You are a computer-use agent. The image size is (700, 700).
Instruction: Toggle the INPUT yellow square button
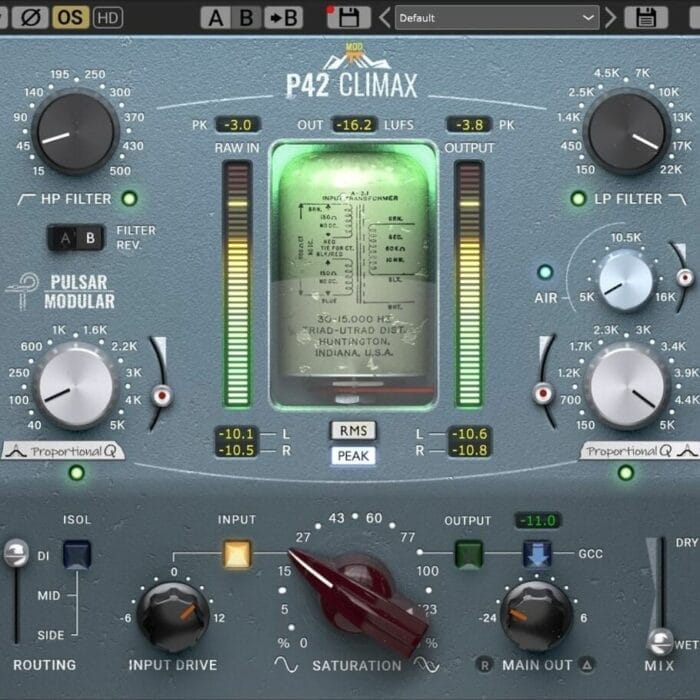pos(237,554)
